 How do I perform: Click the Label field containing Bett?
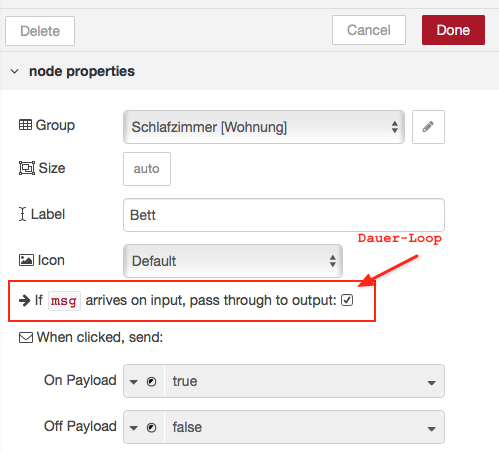pos(284,215)
